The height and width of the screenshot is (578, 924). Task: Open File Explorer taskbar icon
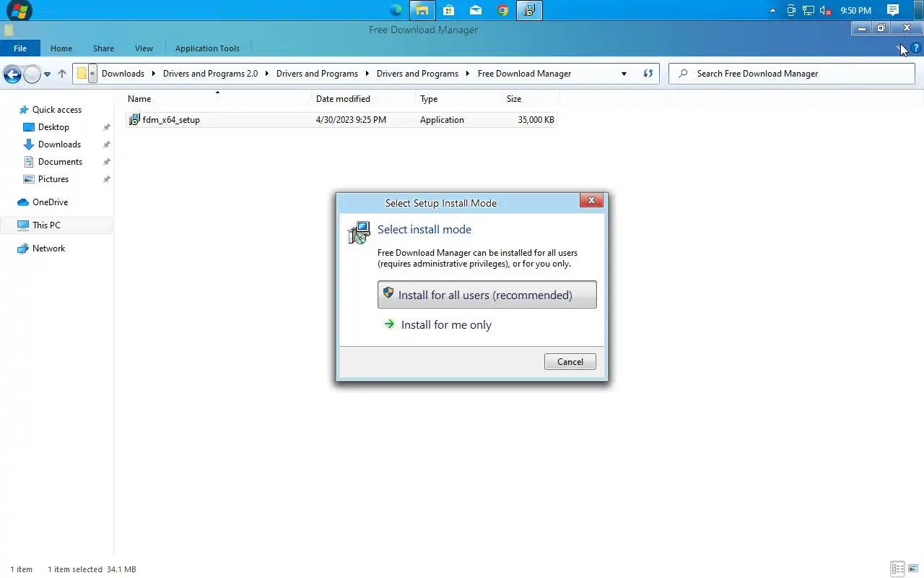coord(422,10)
